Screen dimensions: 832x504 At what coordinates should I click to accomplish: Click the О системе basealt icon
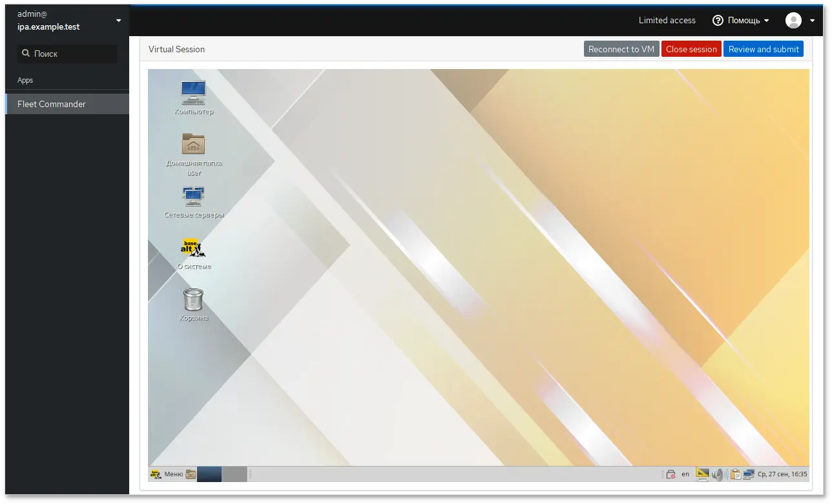[x=193, y=248]
